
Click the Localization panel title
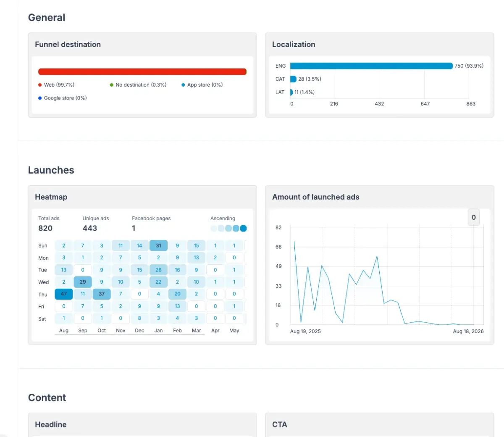294,45
